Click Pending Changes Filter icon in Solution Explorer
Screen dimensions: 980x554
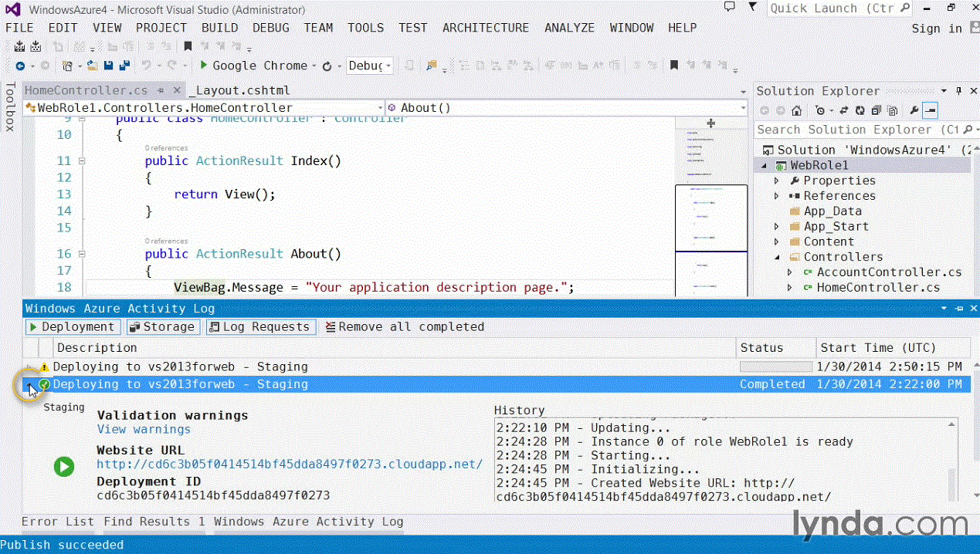pos(820,110)
